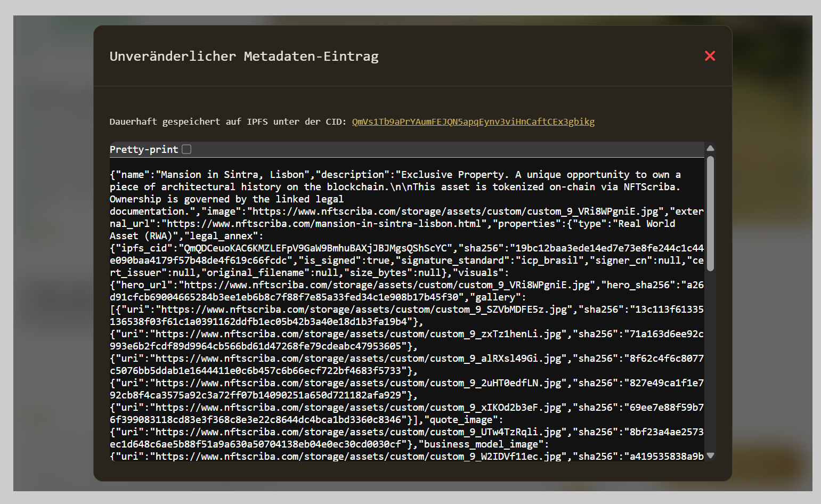Click the gallery URI ending "custom_9_SZVbMDFE5z.jpg"
Screen dimensions: 821x504
tap(364, 310)
